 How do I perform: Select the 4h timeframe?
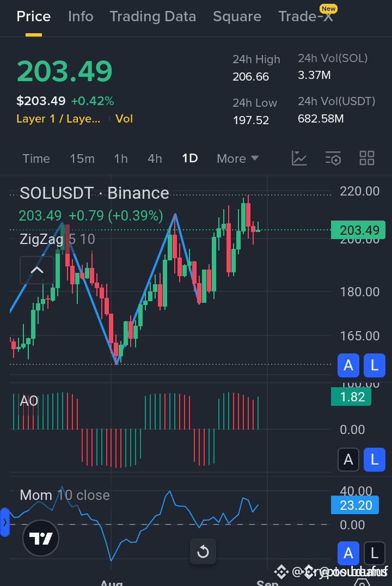155,158
